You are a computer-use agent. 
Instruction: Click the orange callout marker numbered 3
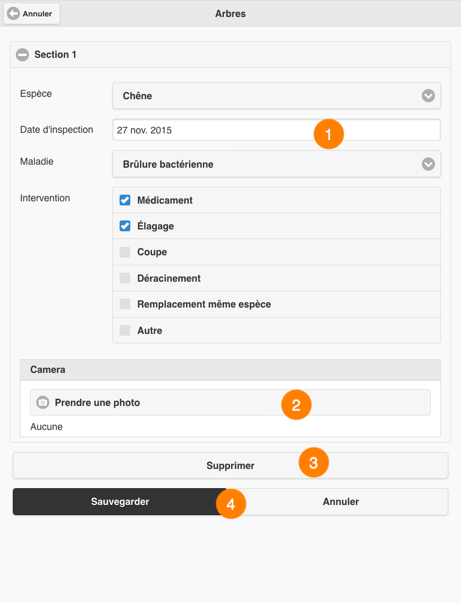[313, 462]
